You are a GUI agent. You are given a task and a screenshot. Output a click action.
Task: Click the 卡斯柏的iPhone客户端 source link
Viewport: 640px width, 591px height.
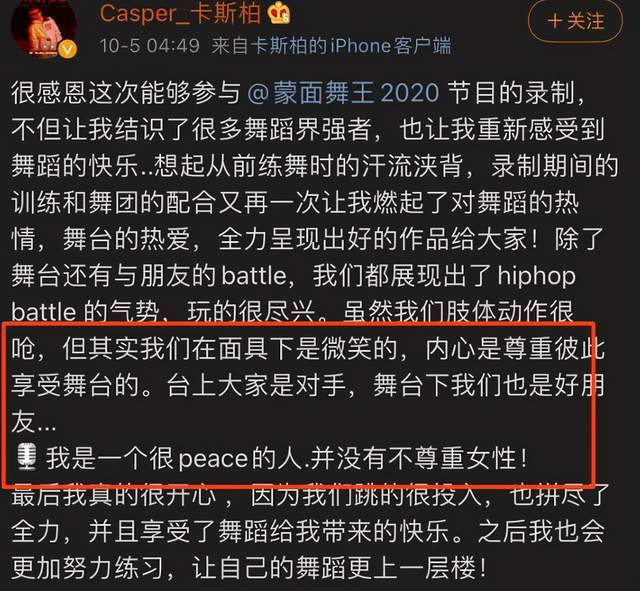[351, 45]
